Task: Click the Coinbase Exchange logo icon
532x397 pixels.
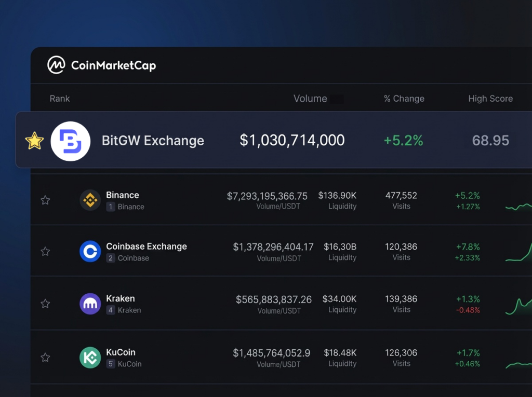Action: coord(90,252)
